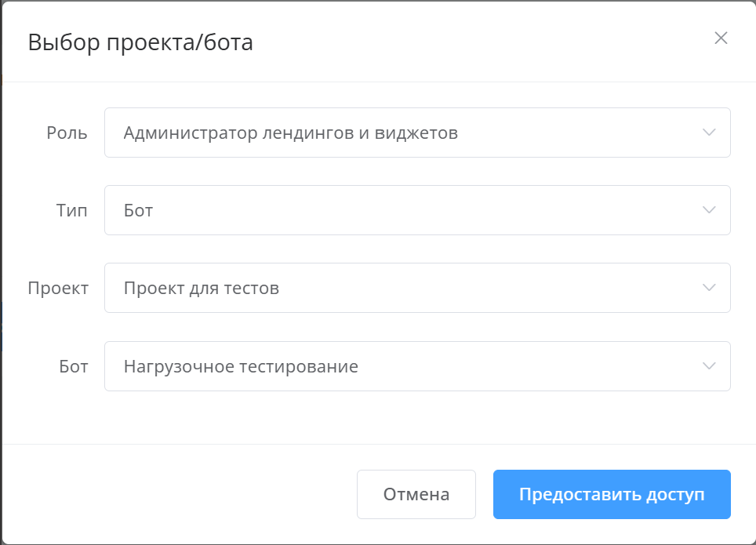
Task: Click the Тип field label
Action: coord(72,210)
